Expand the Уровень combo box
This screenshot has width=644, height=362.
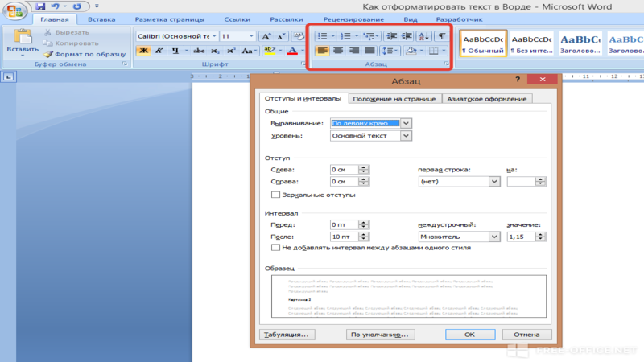(406, 135)
